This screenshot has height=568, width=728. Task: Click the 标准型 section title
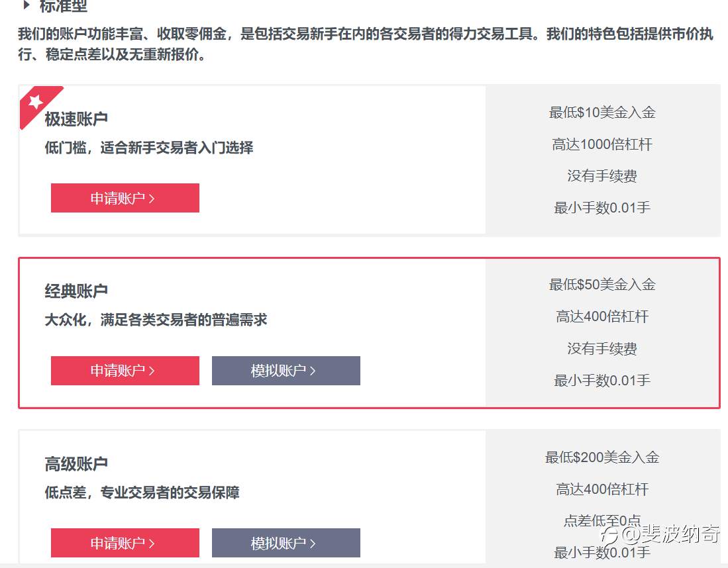tap(64, 6)
